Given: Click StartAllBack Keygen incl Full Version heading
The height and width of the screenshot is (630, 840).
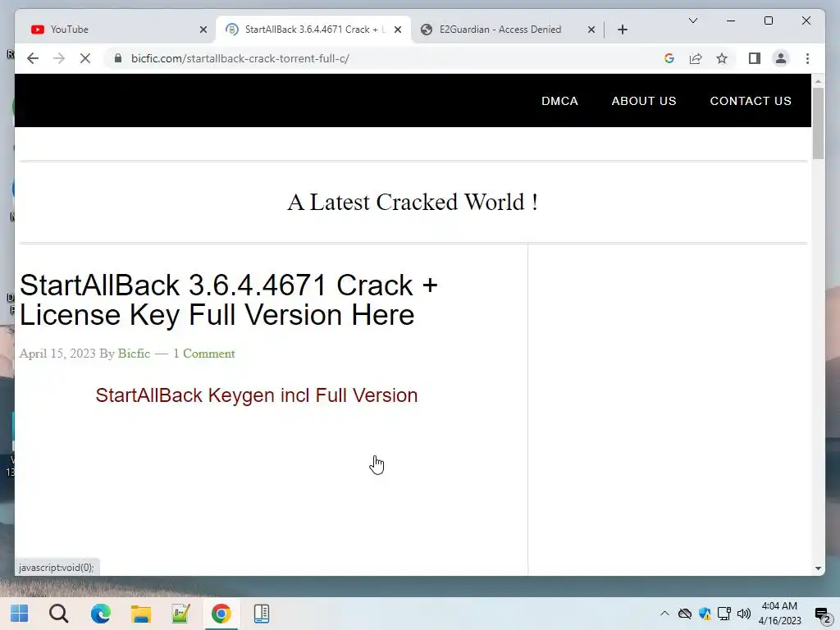Looking at the screenshot, I should pyautogui.click(x=257, y=395).
